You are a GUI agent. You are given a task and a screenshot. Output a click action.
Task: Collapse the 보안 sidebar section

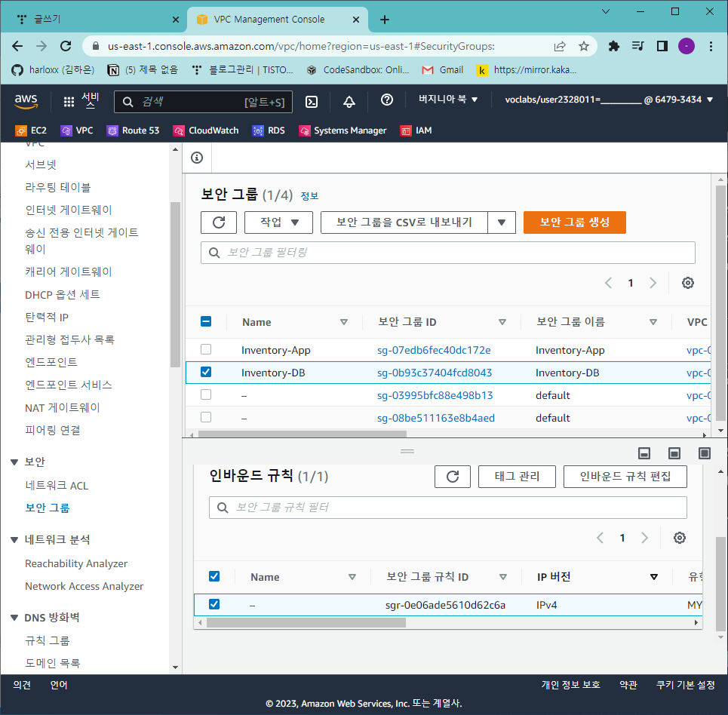[14, 462]
